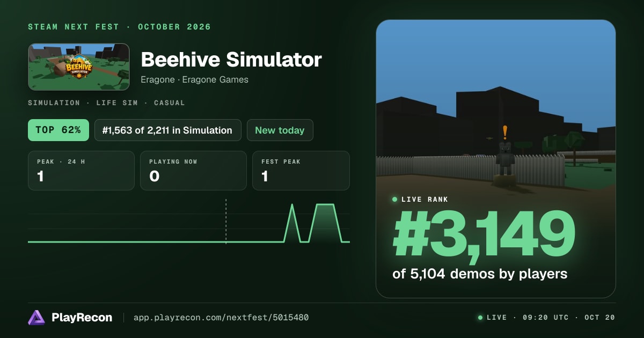This screenshot has width=644, height=338.
Task: Click the dashed marker on the player chart
Action: coord(226,222)
